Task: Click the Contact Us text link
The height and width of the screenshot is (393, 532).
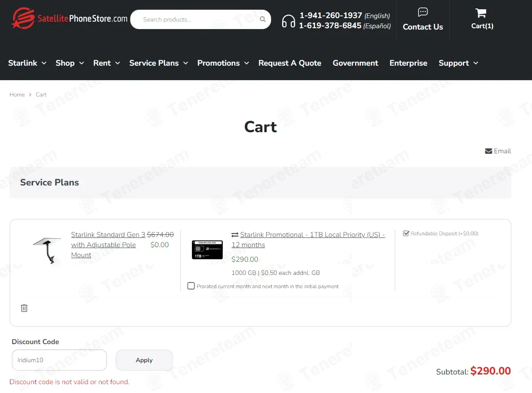Action: coord(423,27)
